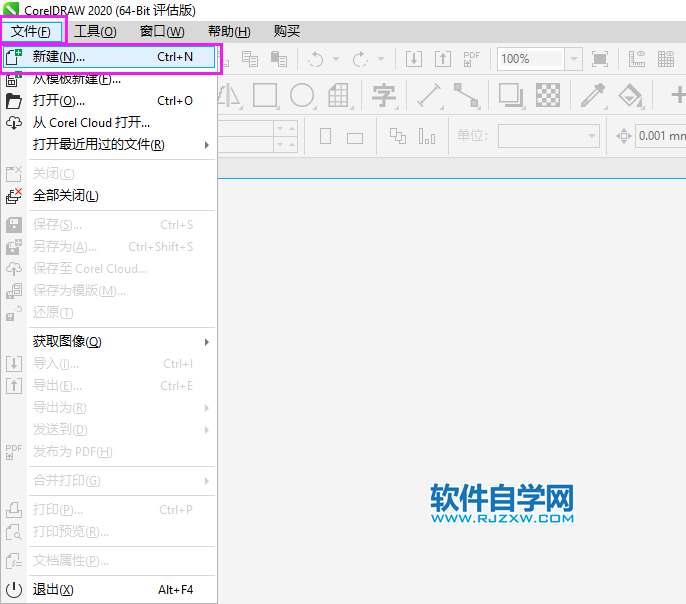Select the Rectangle tool

click(265, 95)
